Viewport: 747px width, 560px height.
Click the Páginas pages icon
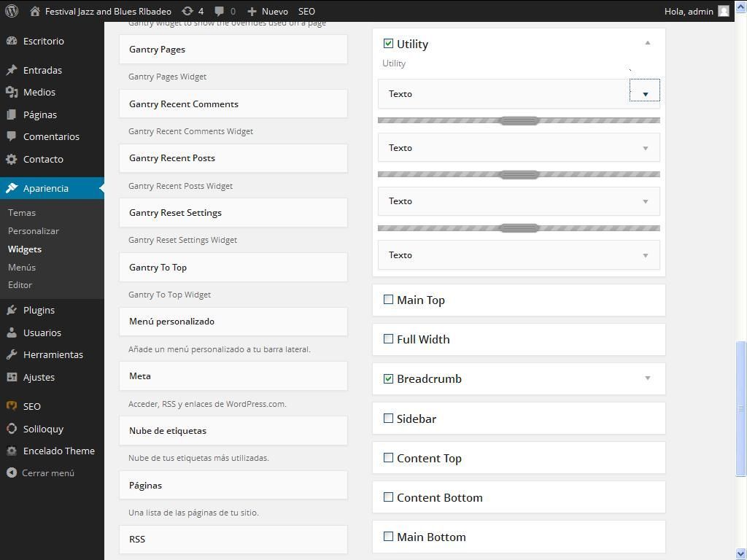12,114
